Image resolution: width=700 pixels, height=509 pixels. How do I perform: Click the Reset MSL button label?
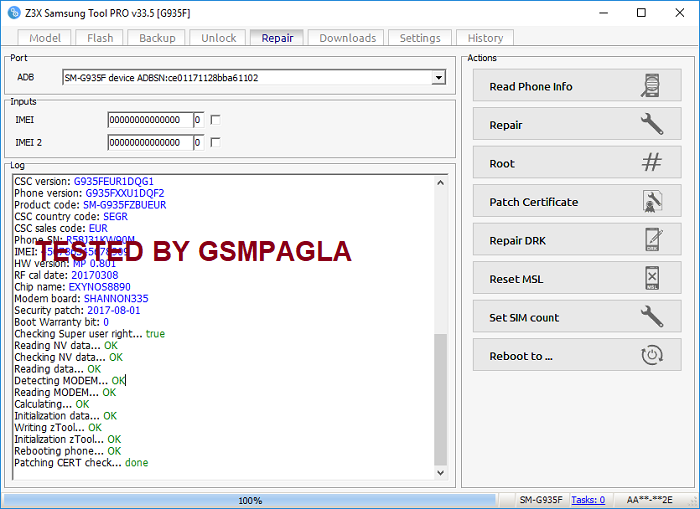pyautogui.click(x=516, y=279)
